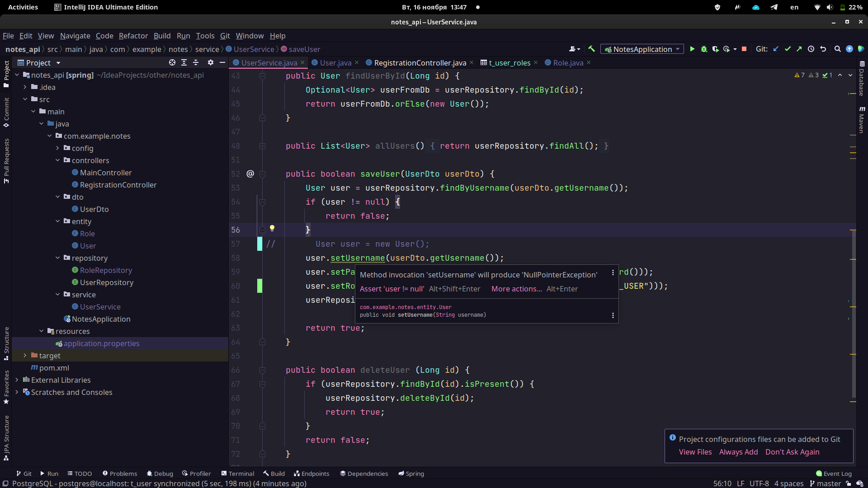Expand the config package

click(x=57, y=148)
